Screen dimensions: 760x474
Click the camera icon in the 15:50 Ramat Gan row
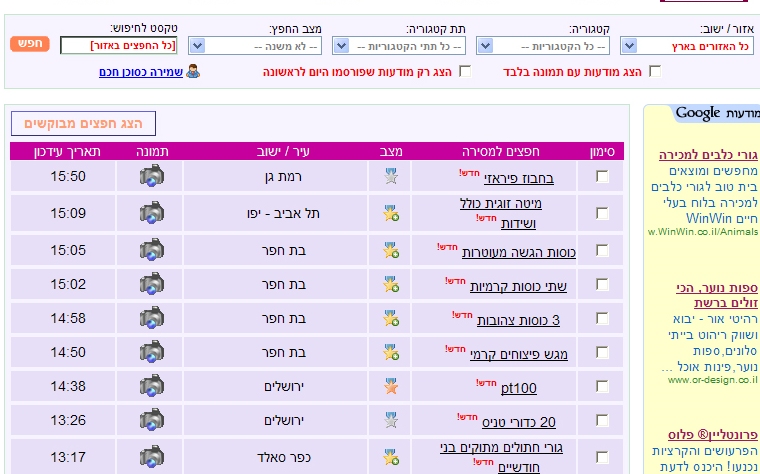point(151,176)
